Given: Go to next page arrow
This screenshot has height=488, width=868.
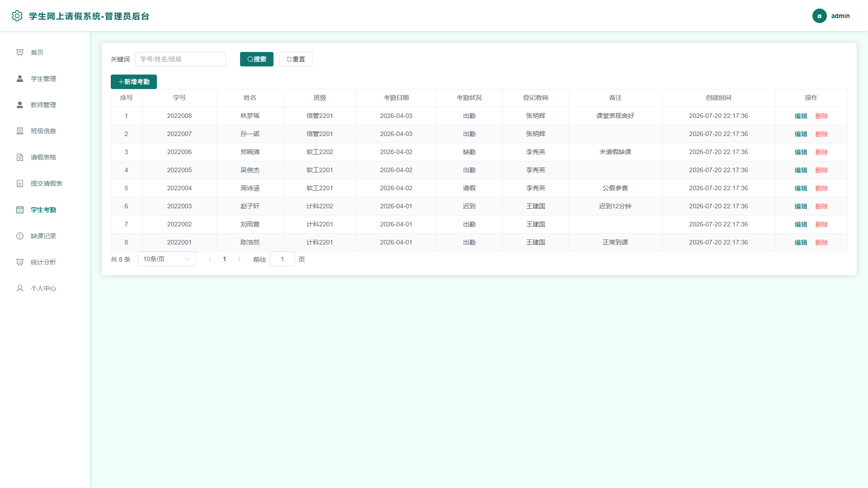Looking at the screenshot, I should point(239,259).
